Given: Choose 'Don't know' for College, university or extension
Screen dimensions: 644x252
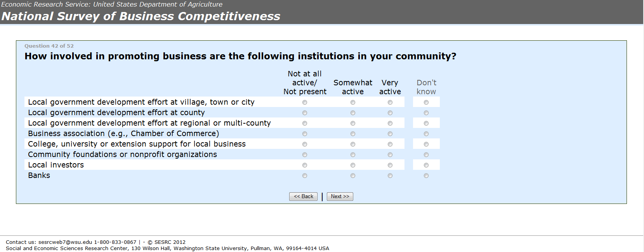Looking at the screenshot, I should pos(426,144).
